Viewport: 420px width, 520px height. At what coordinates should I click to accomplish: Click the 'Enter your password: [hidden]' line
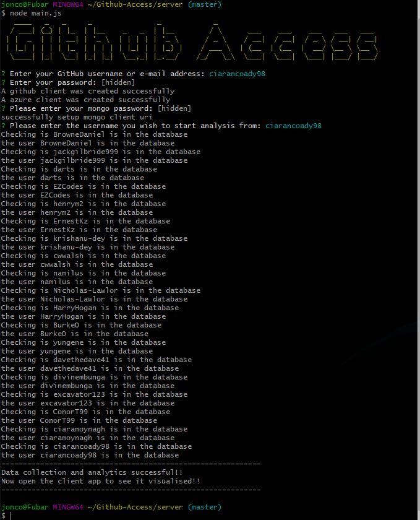[68, 82]
